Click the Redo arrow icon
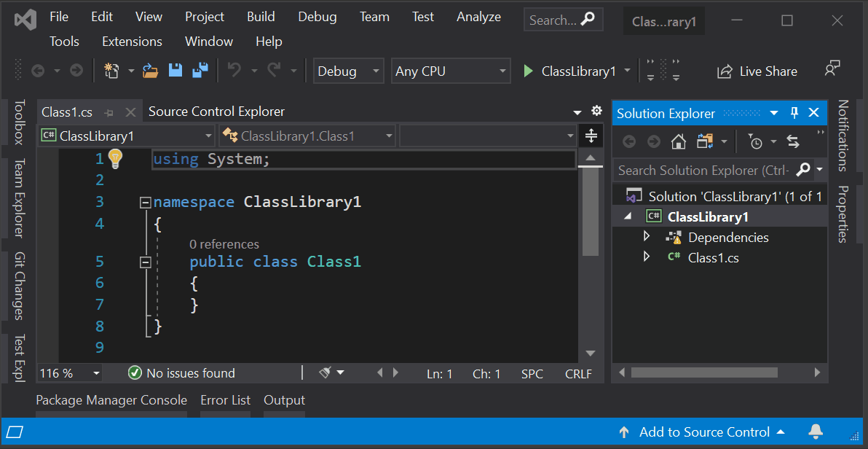 point(274,70)
